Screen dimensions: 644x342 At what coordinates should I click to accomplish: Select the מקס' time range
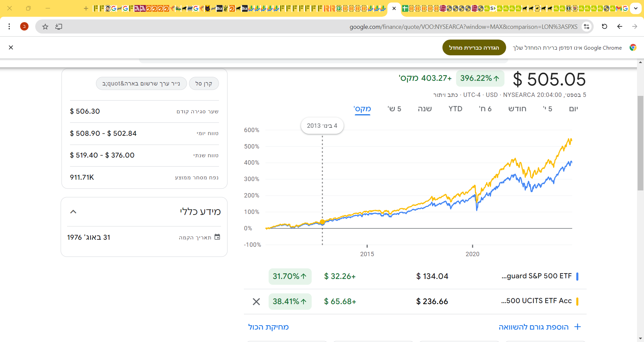(362, 109)
